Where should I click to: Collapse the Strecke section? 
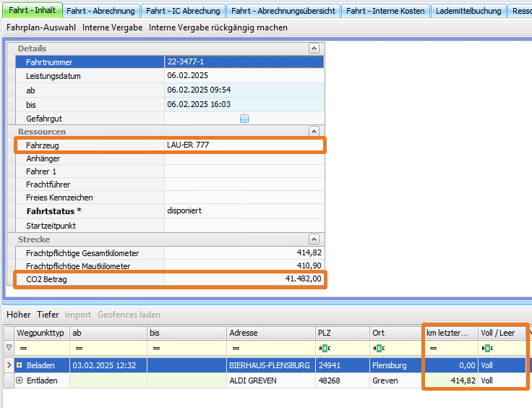coord(314,239)
